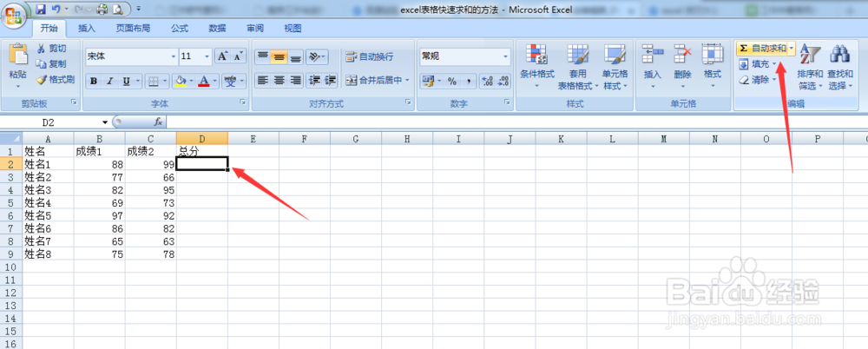Increase decimal places
Screen dimensions: 868x349
coord(487,81)
